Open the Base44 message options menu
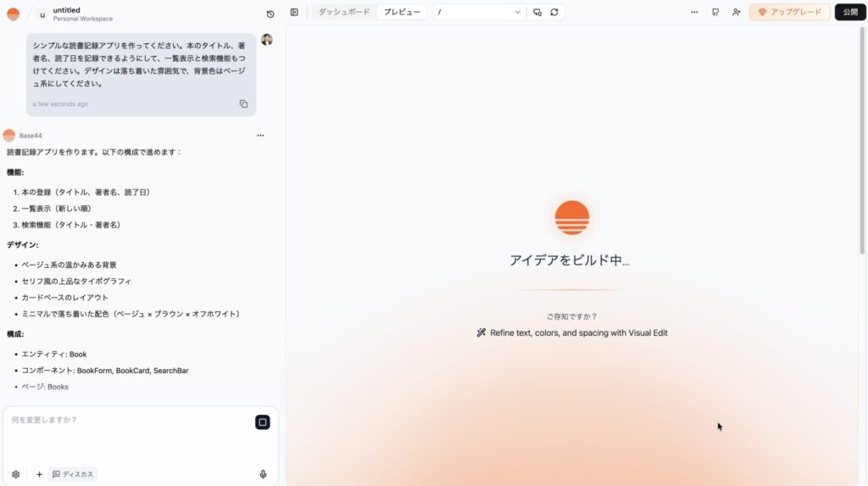The height and width of the screenshot is (486, 868). [x=260, y=136]
